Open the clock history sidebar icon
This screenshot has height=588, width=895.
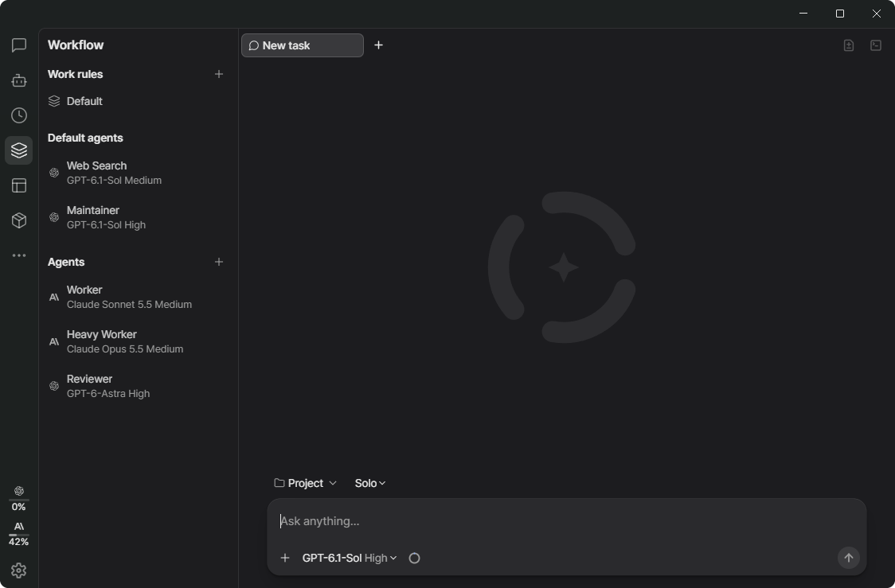(x=19, y=115)
